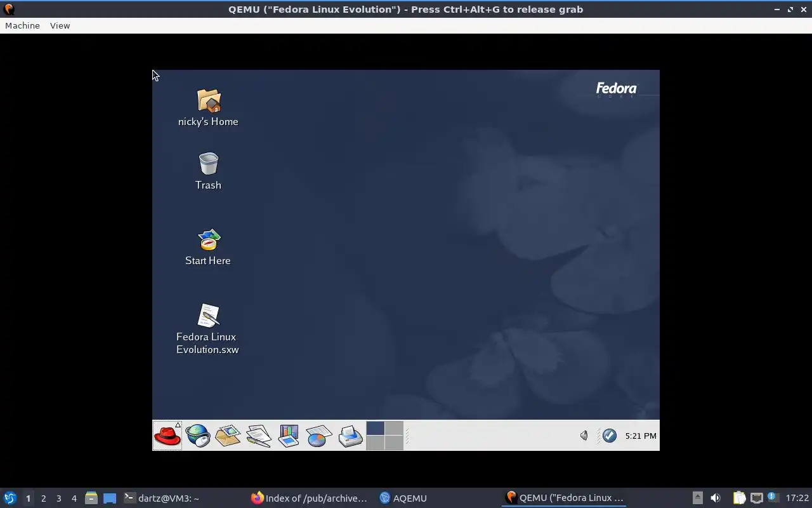Switch to first guest workspace in pager
The height and width of the screenshot is (508, 812).
[x=375, y=428]
